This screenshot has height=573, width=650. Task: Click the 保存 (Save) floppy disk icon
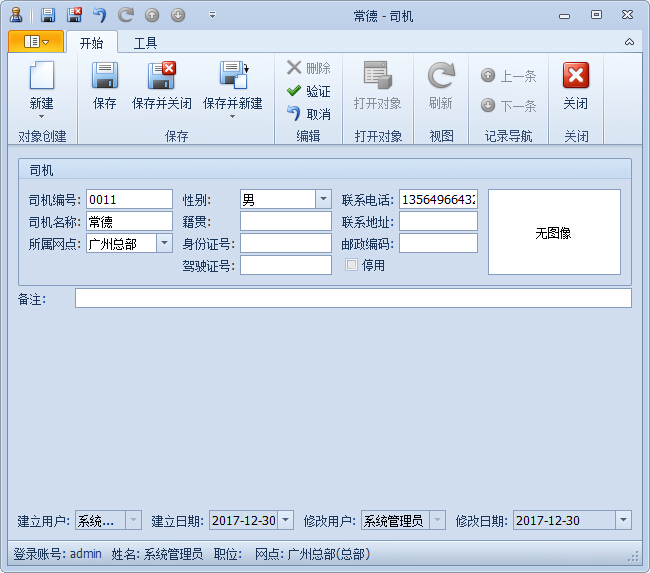coord(104,76)
